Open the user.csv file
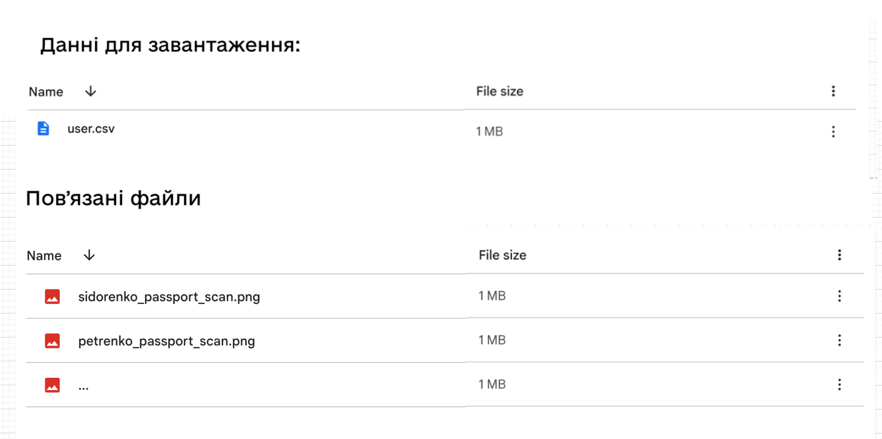 [x=91, y=128]
